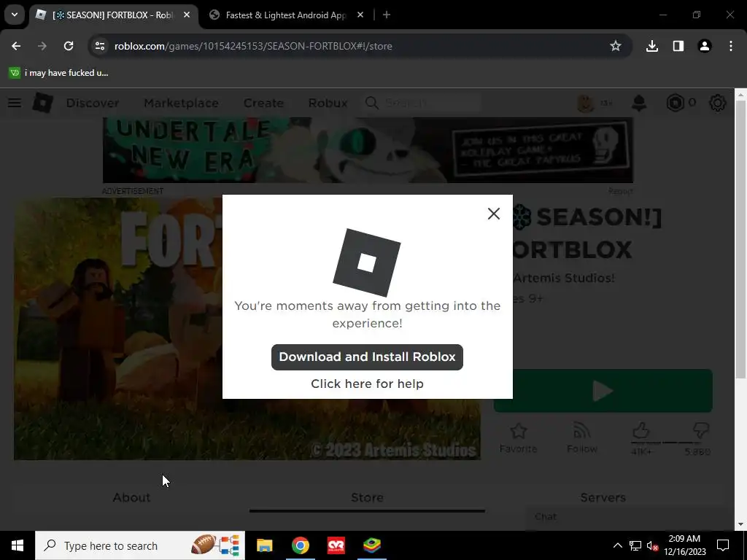The image size is (747, 560).
Task: Click the Roblox home logo
Action: click(43, 103)
